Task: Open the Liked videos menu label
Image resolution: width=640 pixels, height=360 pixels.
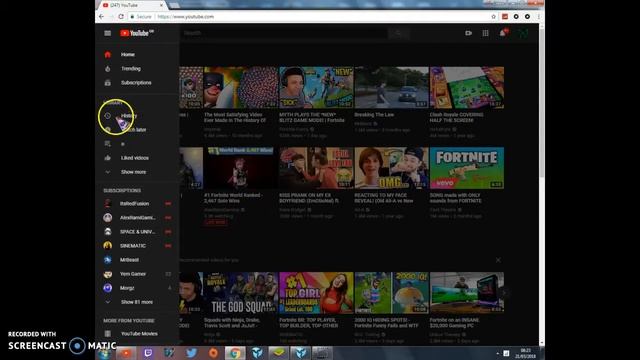Action: tap(135, 158)
